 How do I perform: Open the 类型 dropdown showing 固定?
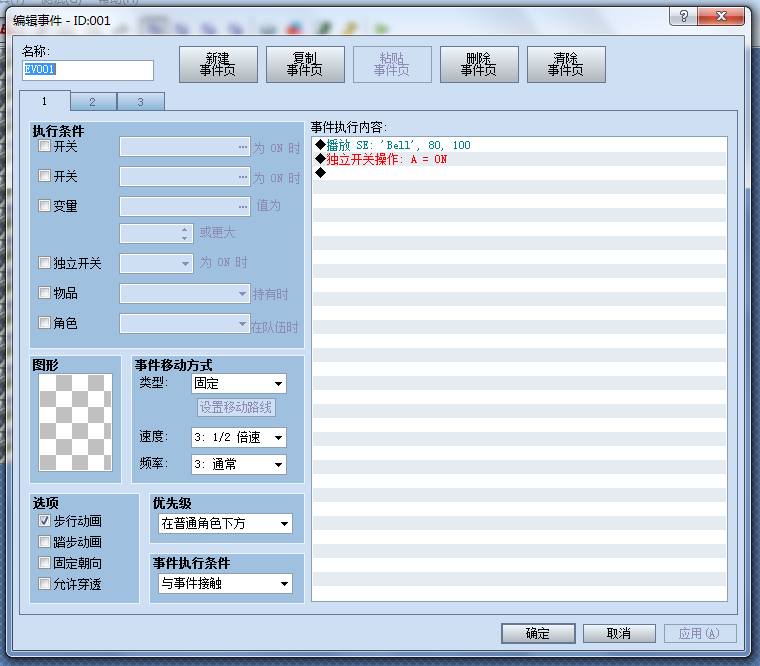click(238, 383)
